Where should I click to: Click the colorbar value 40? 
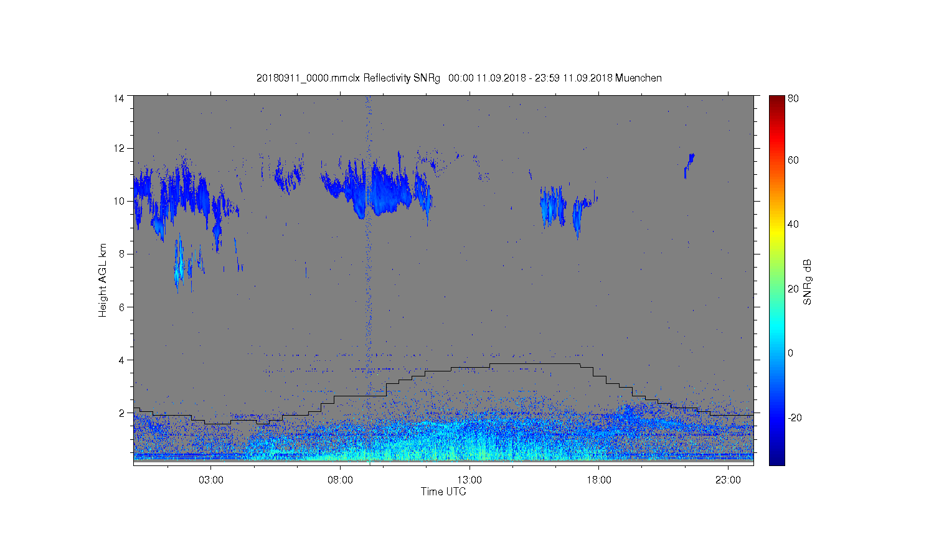[x=793, y=225]
